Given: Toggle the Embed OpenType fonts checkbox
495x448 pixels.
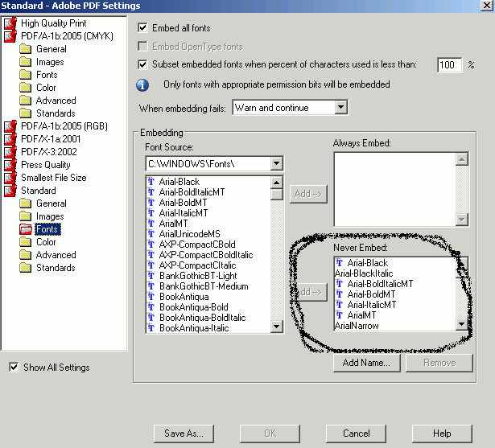Looking at the screenshot, I should coord(142,47).
